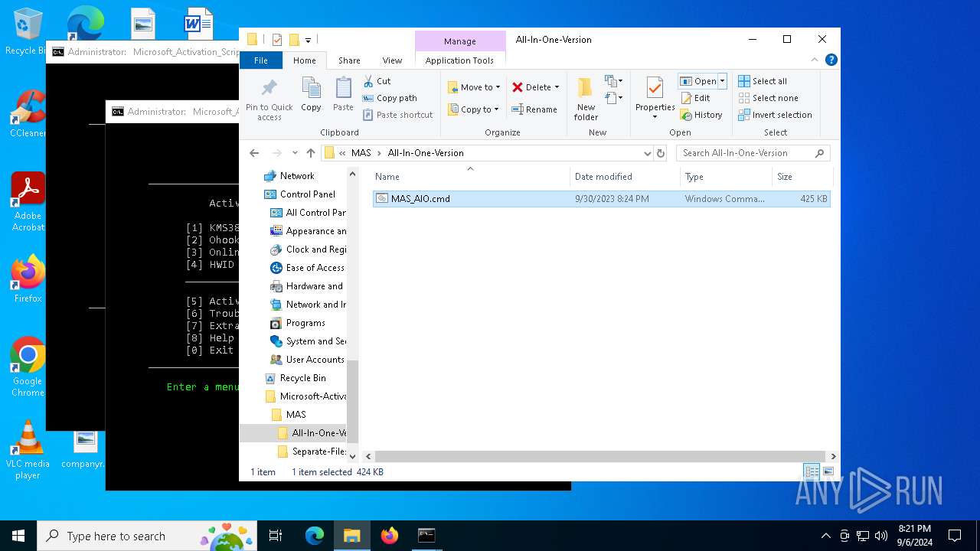Image resolution: width=980 pixels, height=551 pixels.
Task: Open the Windows Start menu
Action: (18, 536)
